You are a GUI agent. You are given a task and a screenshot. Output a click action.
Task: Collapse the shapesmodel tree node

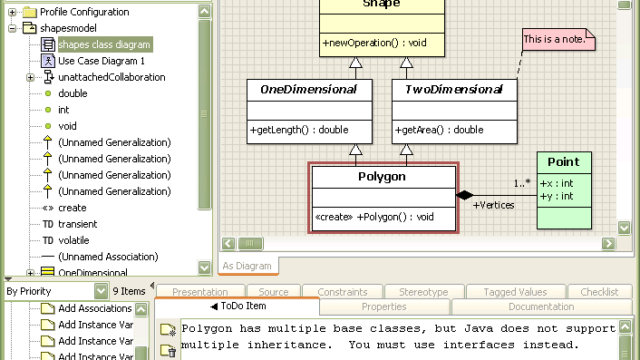[x=12, y=28]
